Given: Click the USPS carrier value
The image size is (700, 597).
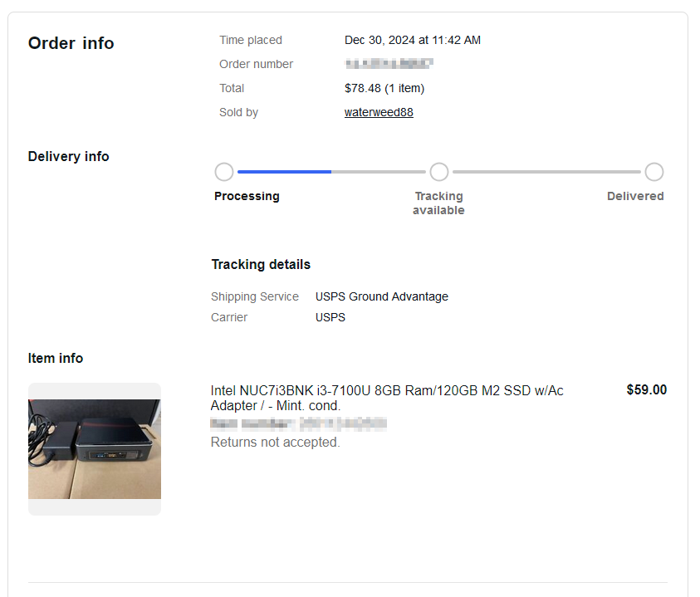Looking at the screenshot, I should (x=330, y=317).
